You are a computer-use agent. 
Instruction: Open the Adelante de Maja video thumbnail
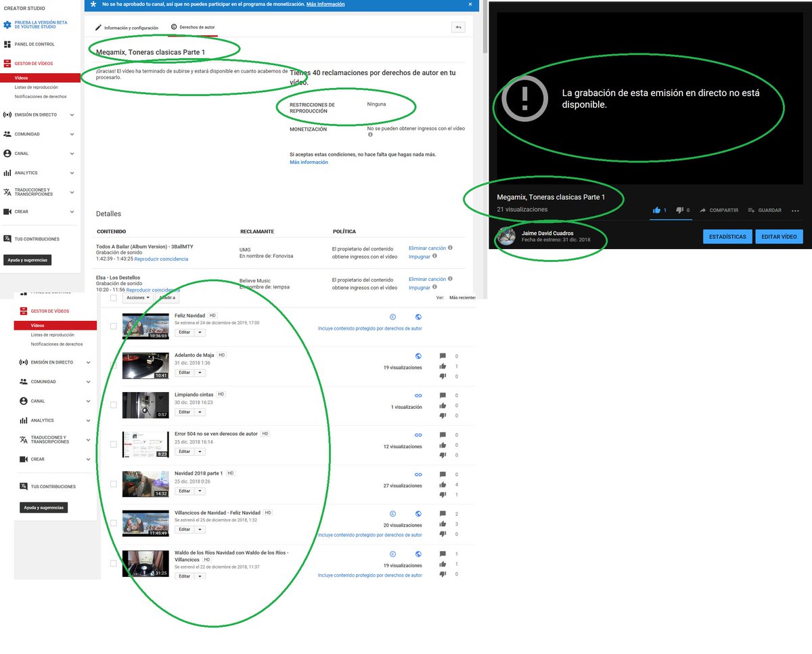(145, 366)
